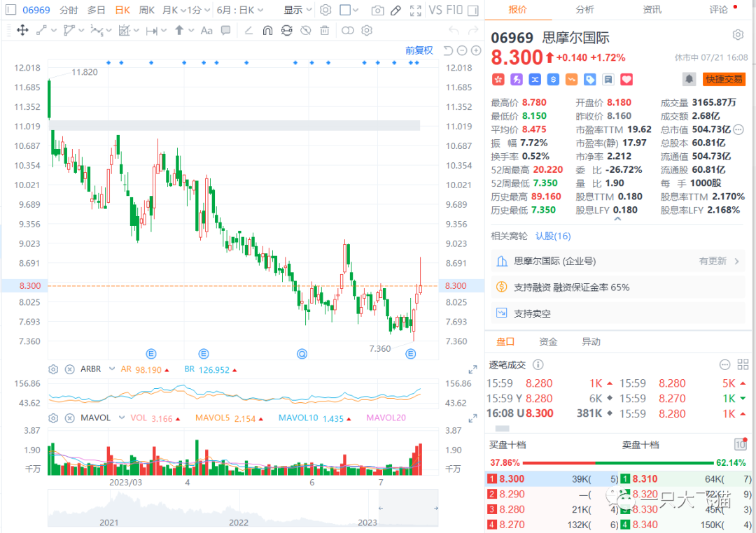Undo last drawing action

454,31
